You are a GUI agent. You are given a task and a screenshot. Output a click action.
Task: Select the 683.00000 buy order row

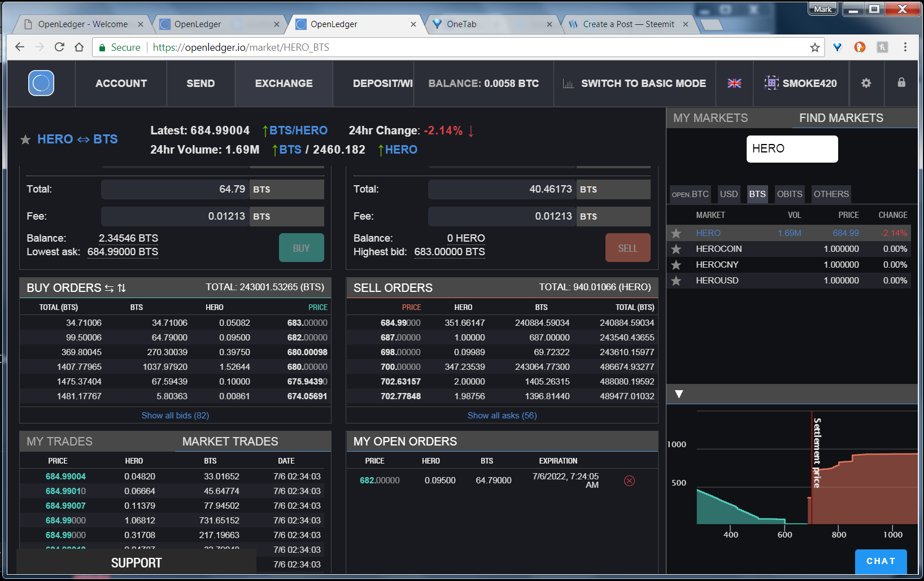coord(175,323)
